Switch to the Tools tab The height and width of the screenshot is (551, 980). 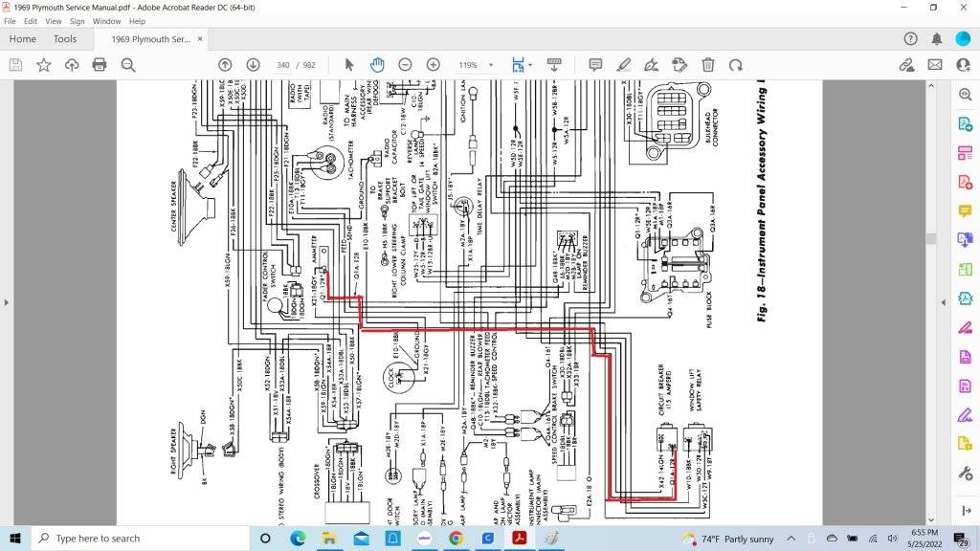click(x=65, y=39)
